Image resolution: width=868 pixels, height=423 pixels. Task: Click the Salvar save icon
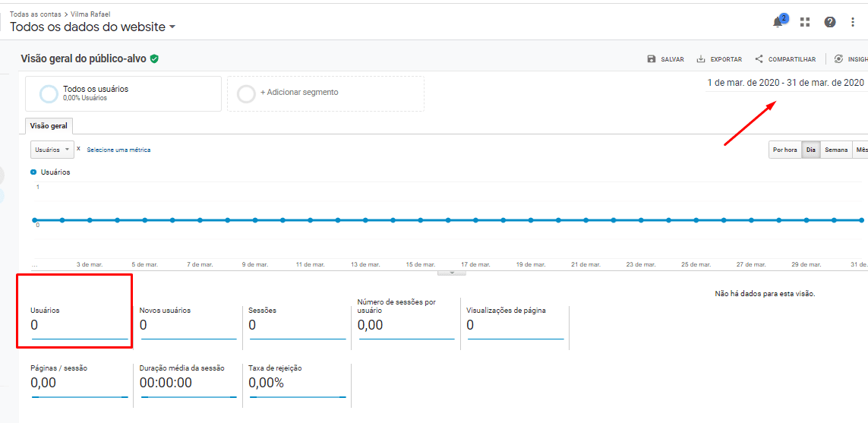pyautogui.click(x=652, y=59)
